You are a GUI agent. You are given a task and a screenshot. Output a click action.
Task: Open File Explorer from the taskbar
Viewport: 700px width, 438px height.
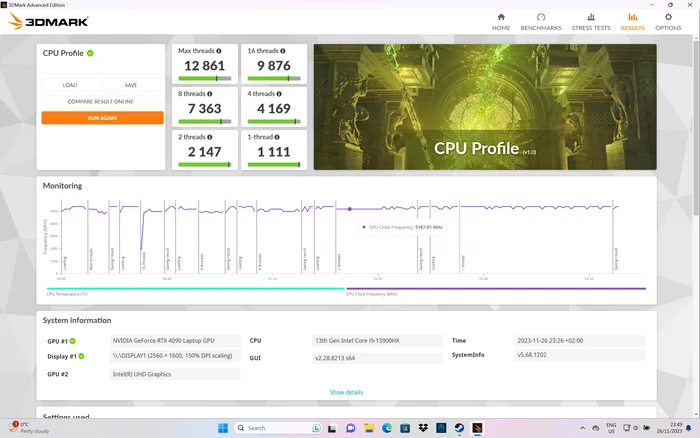[369, 428]
